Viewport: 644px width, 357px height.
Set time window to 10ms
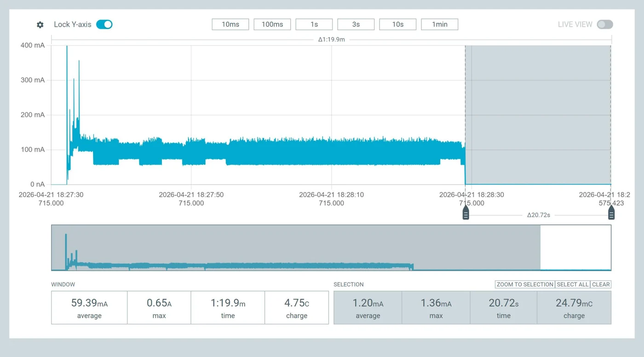(x=230, y=24)
